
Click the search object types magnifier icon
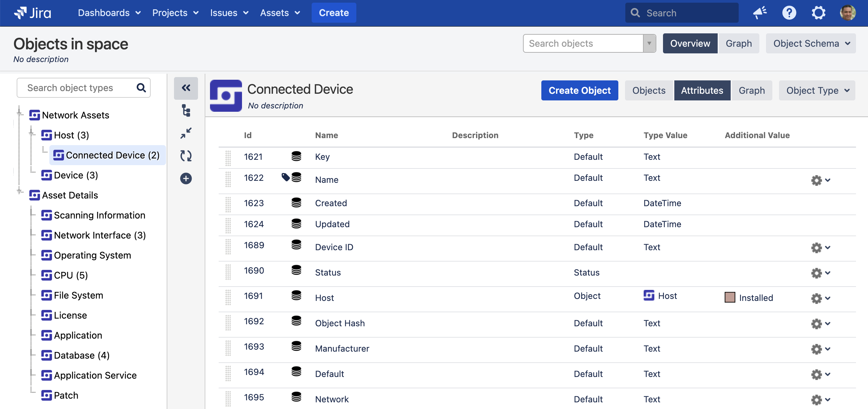141,88
